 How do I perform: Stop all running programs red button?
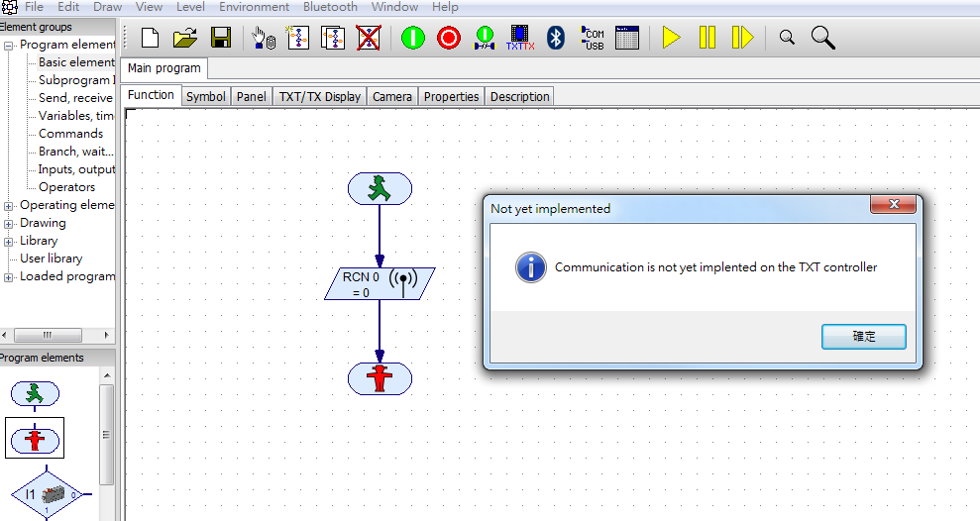[449, 39]
